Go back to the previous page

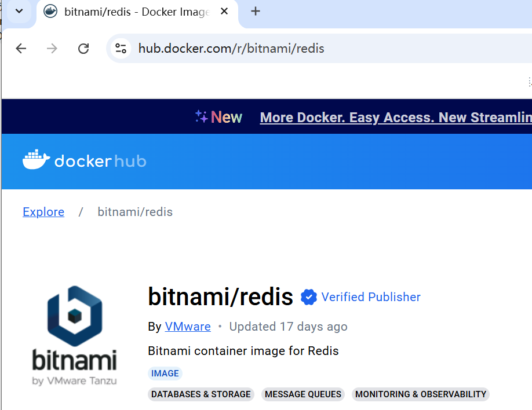pyautogui.click(x=21, y=49)
